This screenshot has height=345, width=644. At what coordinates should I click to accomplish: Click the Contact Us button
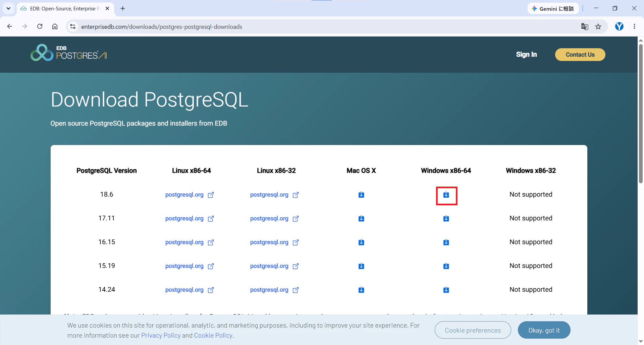pyautogui.click(x=580, y=55)
